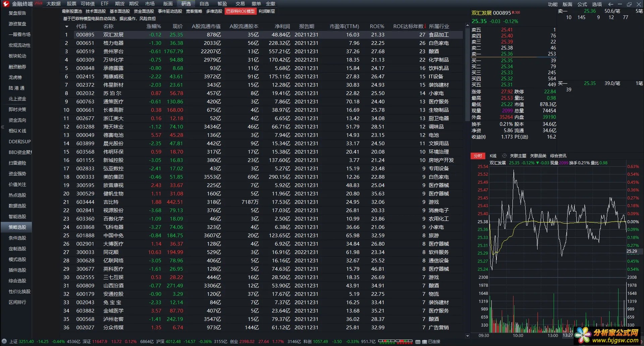
Task: Click the 卖一 price 25.36 in order book
Action: coord(507,54)
